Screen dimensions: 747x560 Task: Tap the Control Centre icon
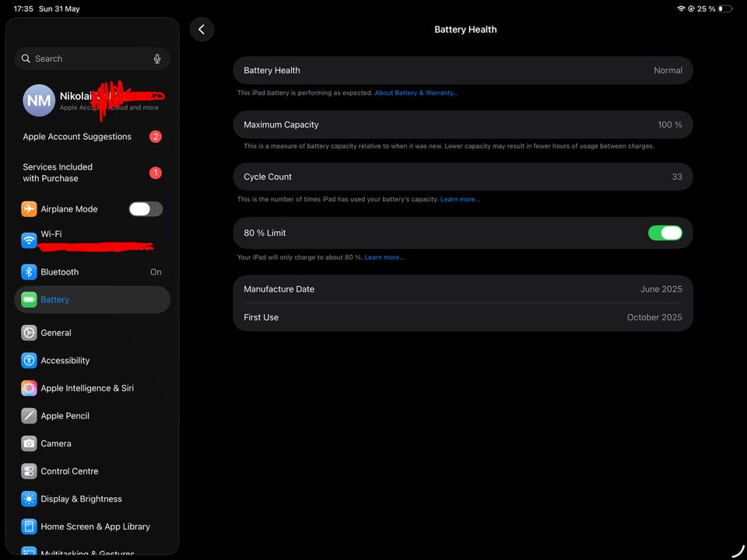[x=29, y=471]
